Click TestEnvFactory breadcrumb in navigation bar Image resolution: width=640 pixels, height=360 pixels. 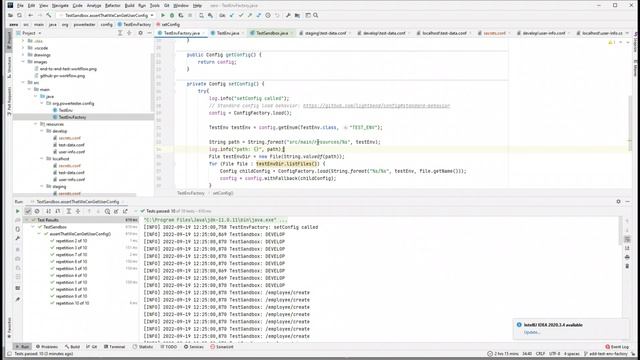click(135, 24)
